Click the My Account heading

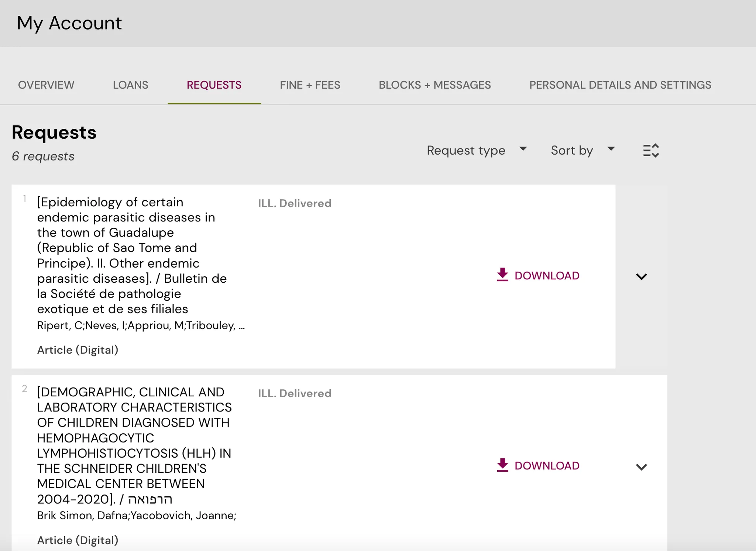coord(69,23)
